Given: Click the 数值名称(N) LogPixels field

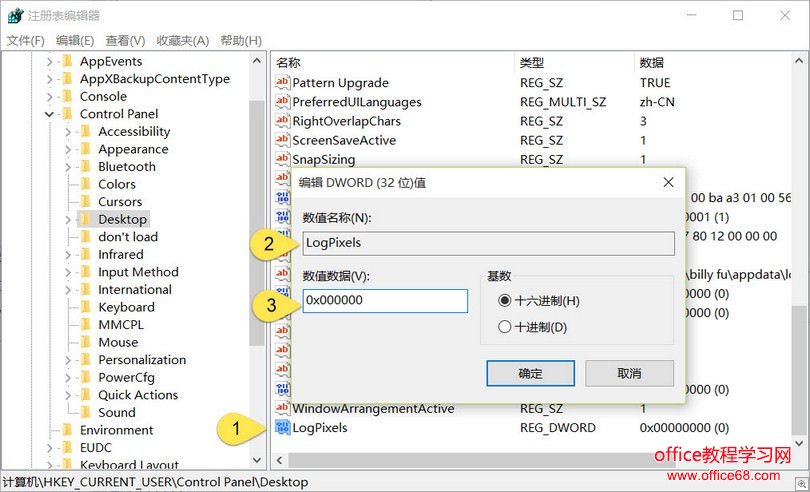Looking at the screenshot, I should [489, 243].
